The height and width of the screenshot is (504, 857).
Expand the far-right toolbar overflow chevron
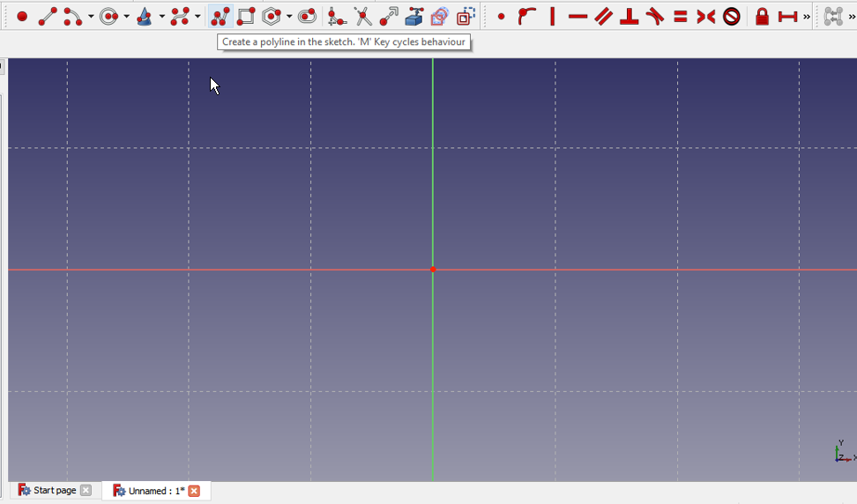coord(852,17)
